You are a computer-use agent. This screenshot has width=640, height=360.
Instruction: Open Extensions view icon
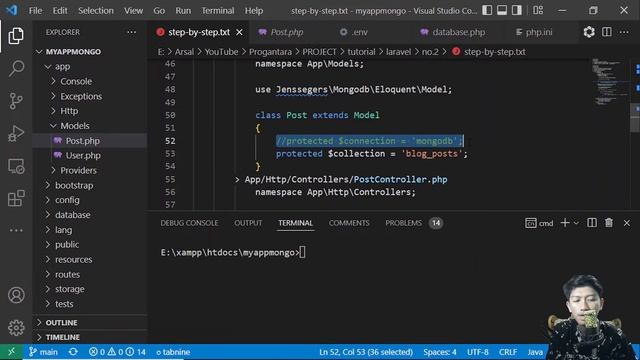(x=16, y=198)
